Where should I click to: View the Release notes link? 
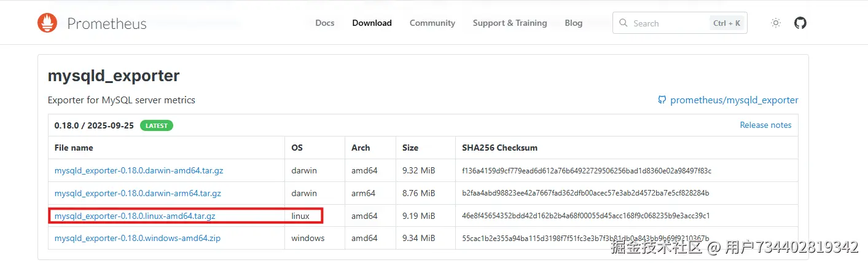(765, 125)
